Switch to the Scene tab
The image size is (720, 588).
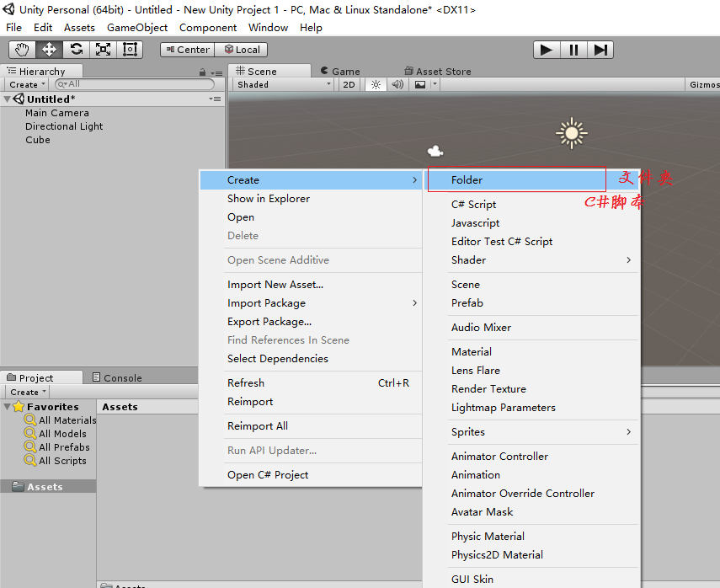click(x=269, y=72)
